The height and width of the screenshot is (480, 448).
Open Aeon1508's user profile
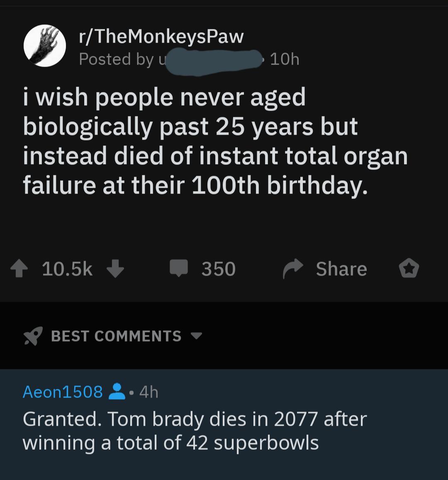pos(63,391)
